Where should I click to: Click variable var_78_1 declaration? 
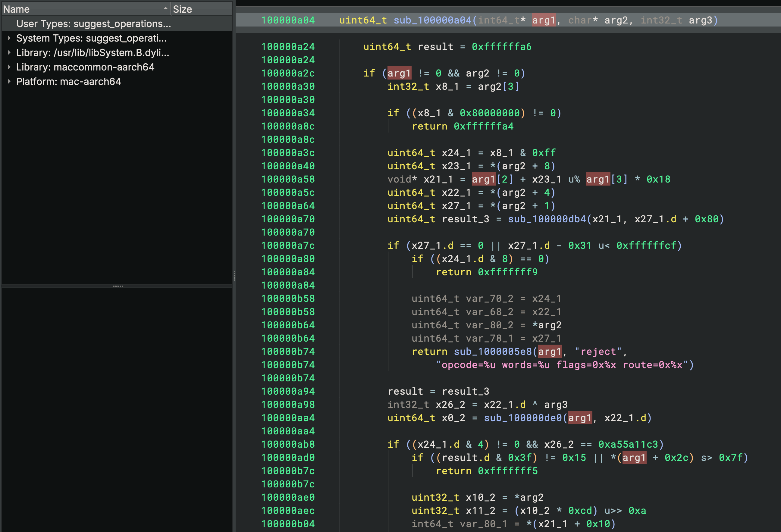(490, 338)
